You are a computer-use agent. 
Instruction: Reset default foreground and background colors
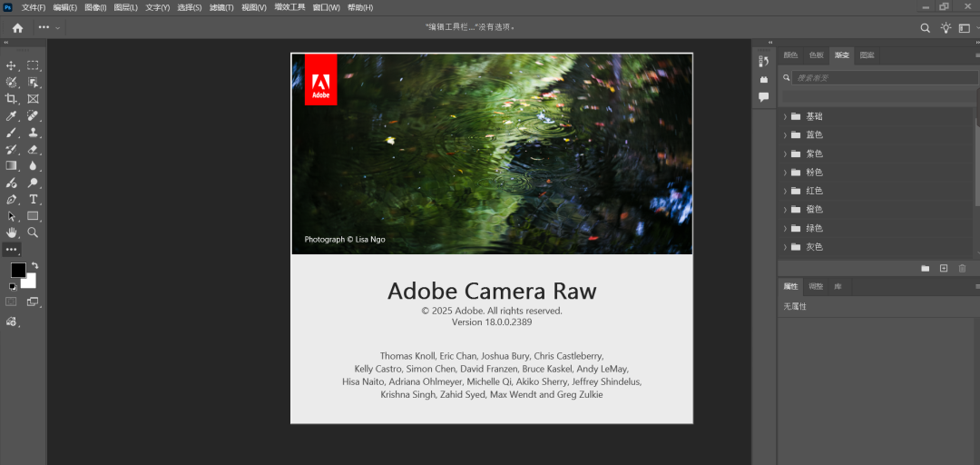click(13, 287)
